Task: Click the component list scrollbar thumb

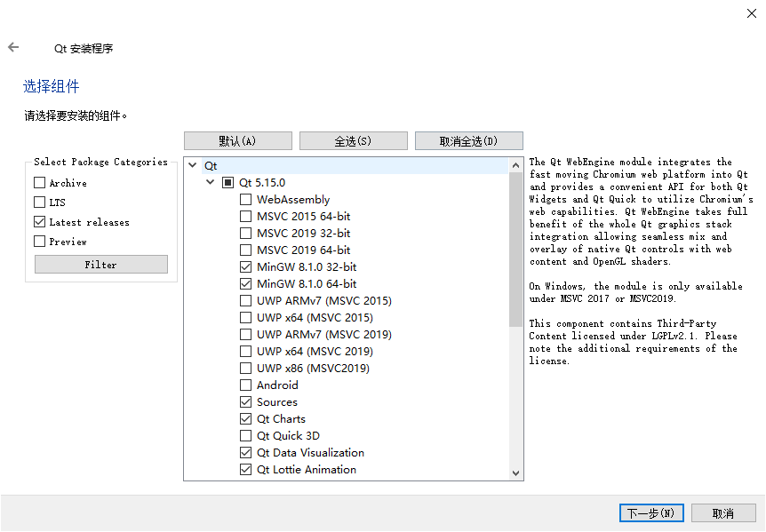Action: [515, 250]
